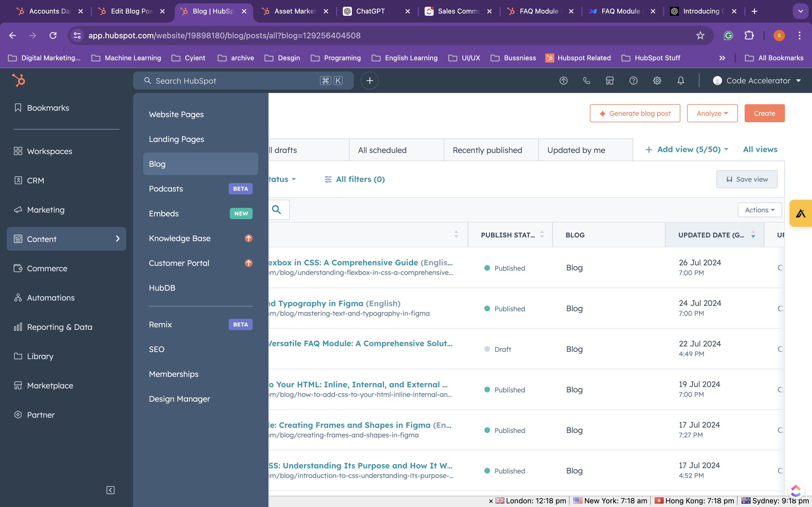
Task: Collapse the left sidebar navigation
Action: tap(111, 490)
